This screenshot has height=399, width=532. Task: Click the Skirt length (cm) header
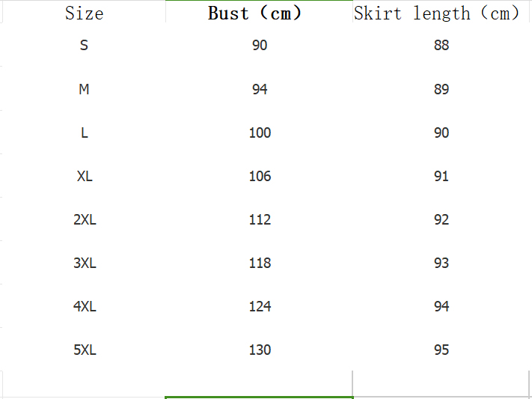(x=437, y=13)
